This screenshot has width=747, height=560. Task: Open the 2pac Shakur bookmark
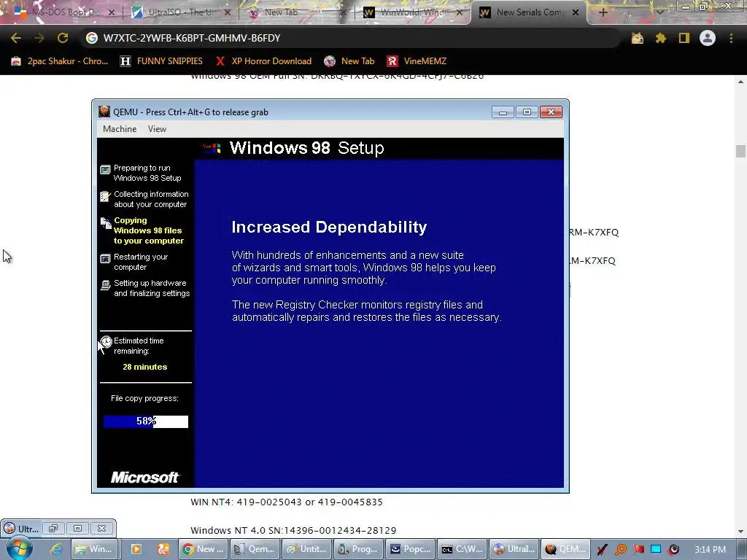(60, 61)
